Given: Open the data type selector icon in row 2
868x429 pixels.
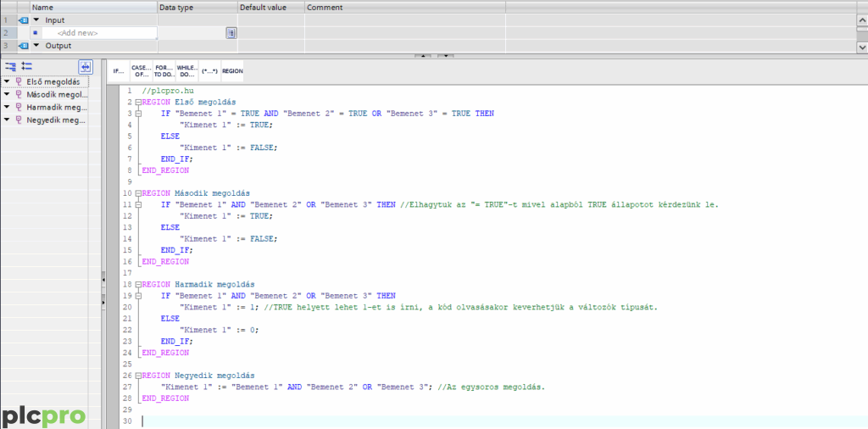Looking at the screenshot, I should [x=231, y=33].
